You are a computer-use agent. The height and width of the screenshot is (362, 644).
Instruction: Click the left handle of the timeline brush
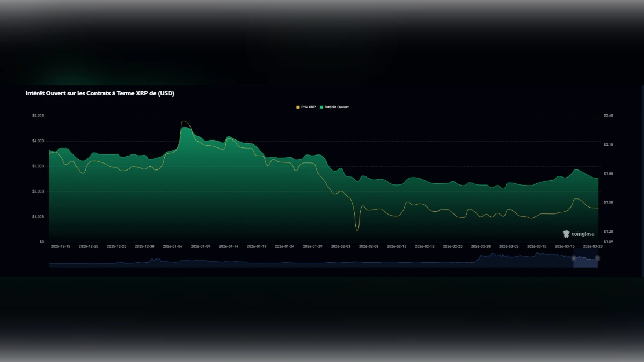(574, 258)
